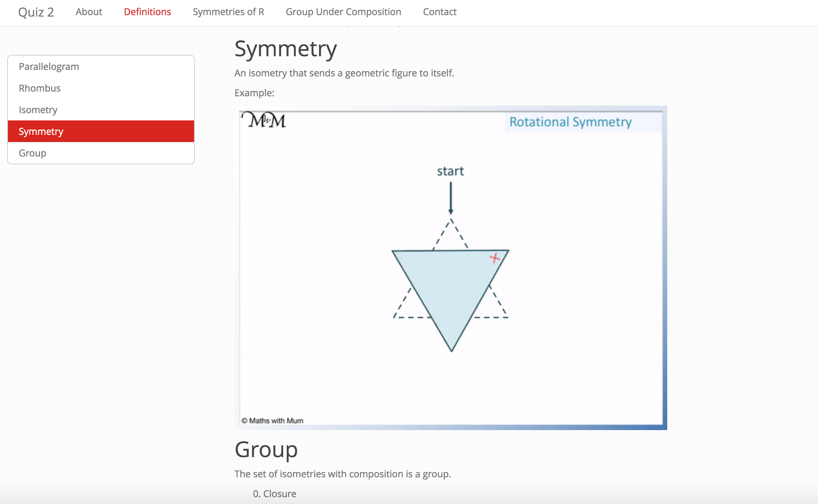
Task: Go to Group sidebar entry
Action: (x=32, y=153)
